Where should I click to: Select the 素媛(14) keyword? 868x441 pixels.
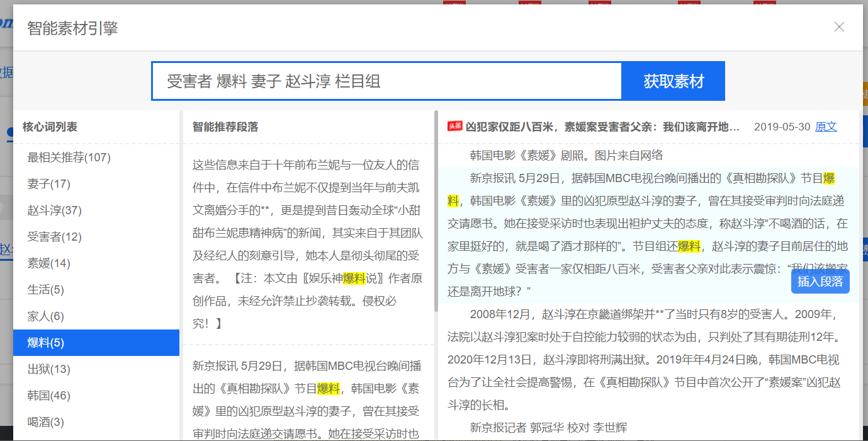pos(96,263)
